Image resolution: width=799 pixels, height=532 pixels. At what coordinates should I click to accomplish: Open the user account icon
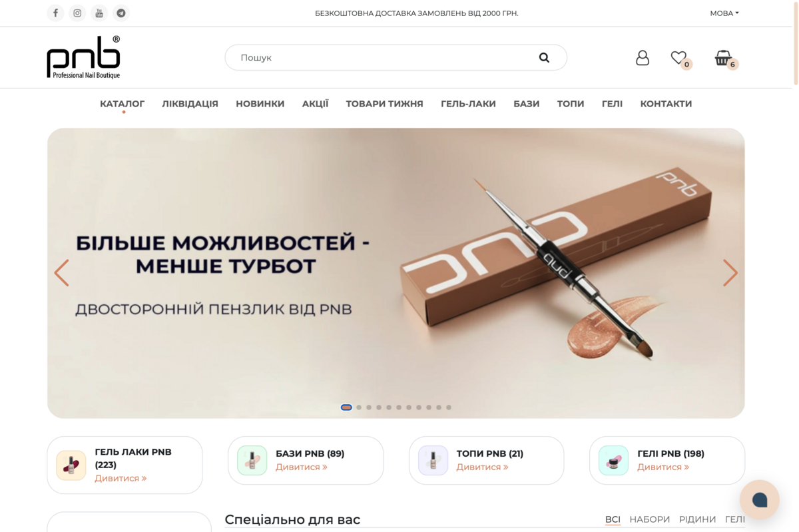click(643, 58)
